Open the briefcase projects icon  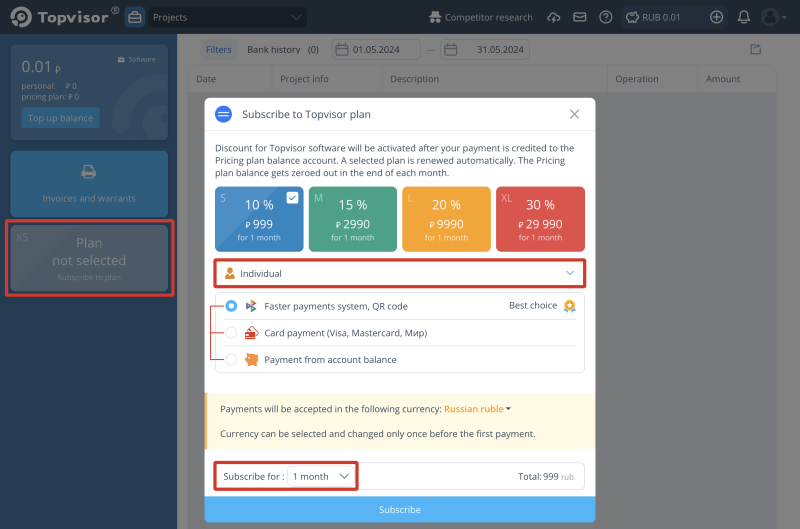[135, 17]
